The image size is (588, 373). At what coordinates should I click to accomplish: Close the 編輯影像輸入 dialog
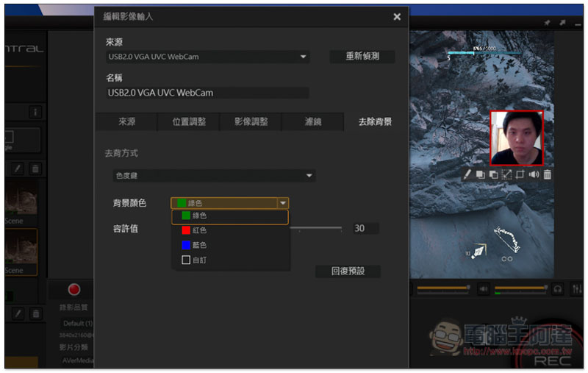tap(397, 16)
